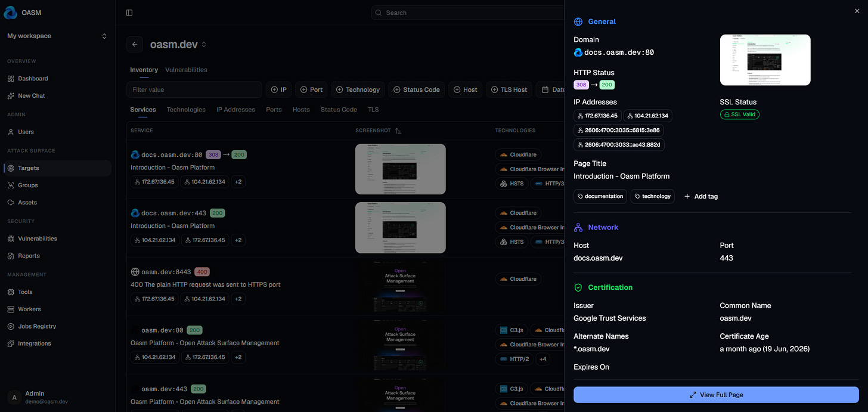Click the 308 status badge in panel

point(581,85)
